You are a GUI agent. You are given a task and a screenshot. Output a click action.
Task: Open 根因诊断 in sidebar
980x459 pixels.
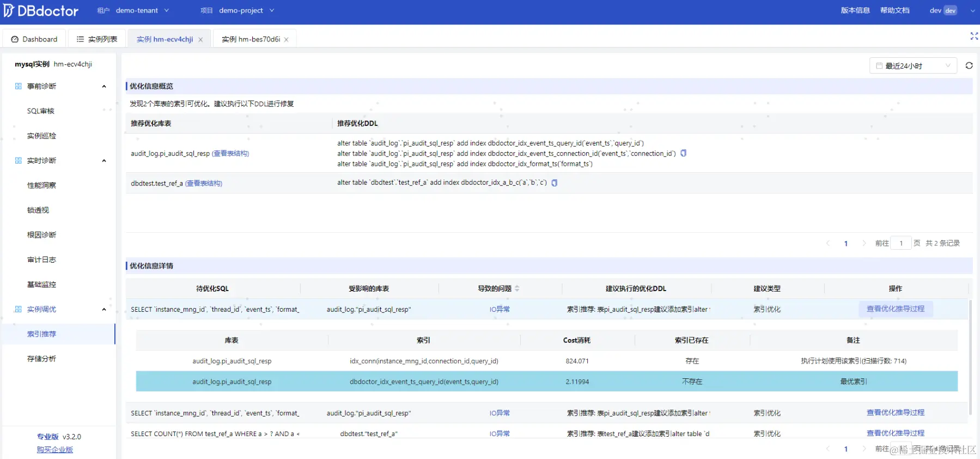[41, 235]
